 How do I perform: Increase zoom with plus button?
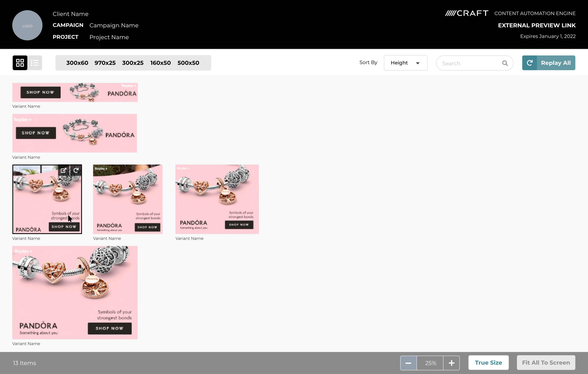click(x=451, y=363)
